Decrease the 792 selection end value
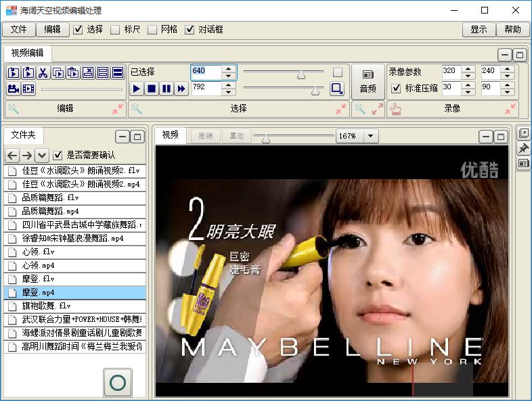The width and height of the screenshot is (532, 401). [228, 92]
